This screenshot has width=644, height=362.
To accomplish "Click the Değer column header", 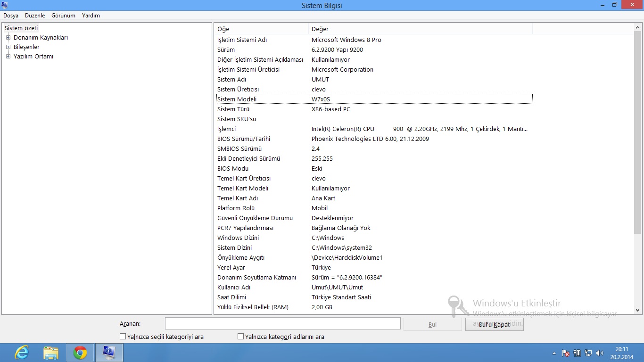I will click(x=421, y=29).
